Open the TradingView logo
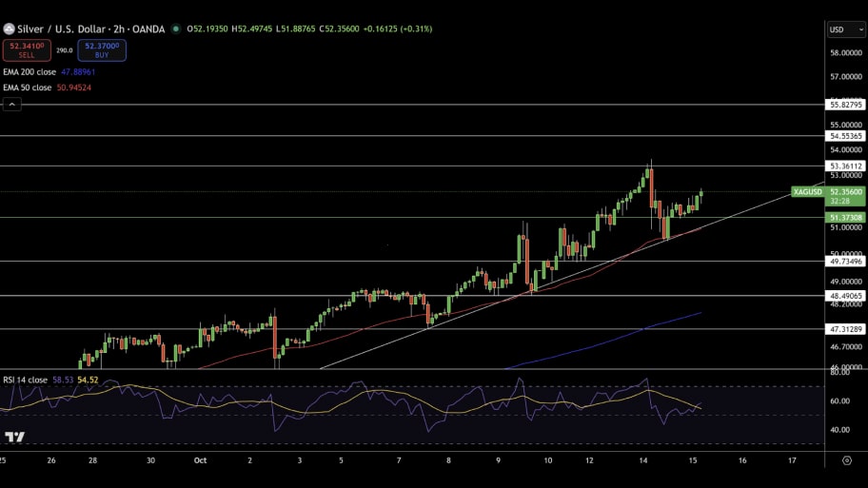Image resolution: width=868 pixels, height=488 pixels. click(x=14, y=437)
